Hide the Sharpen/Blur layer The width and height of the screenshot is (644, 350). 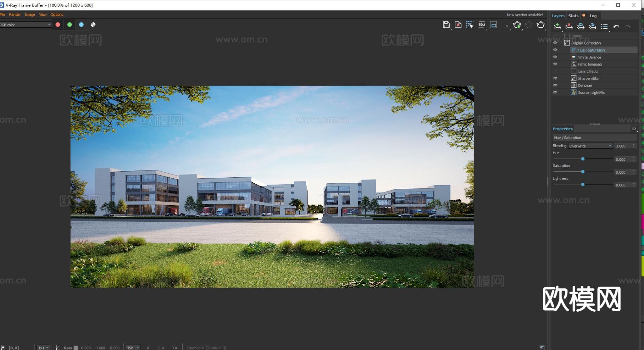[555, 78]
